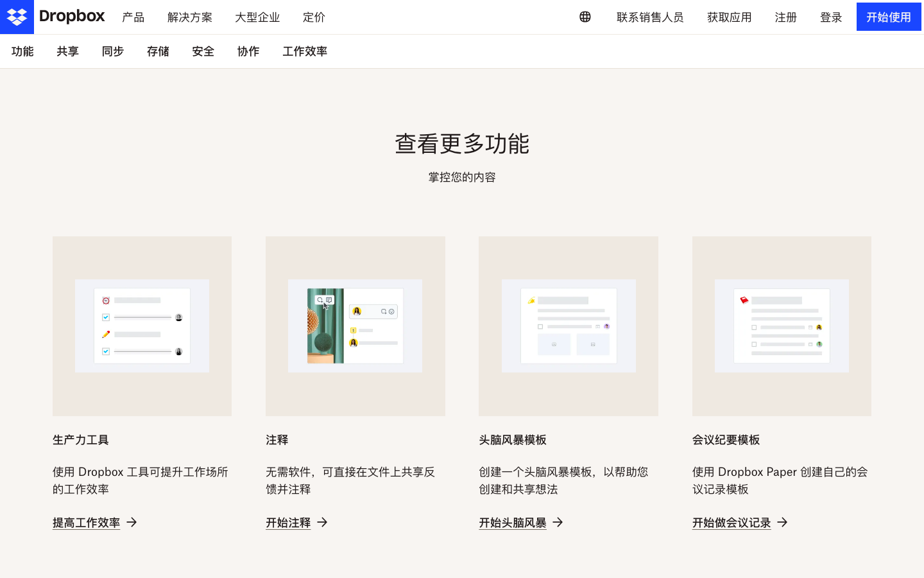This screenshot has width=924, height=578.
Task: Select the 同步 tab
Action: pyautogui.click(x=112, y=51)
